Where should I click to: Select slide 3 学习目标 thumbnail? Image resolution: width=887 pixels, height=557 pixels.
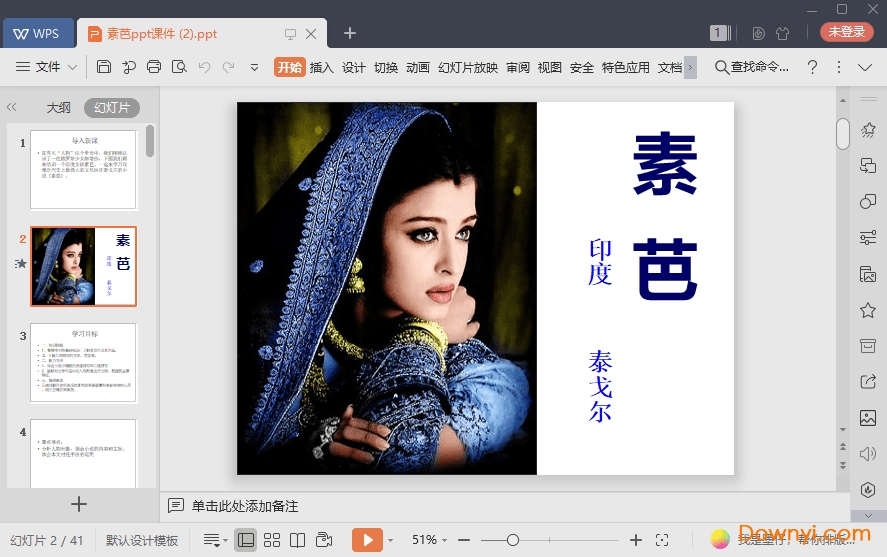83,361
